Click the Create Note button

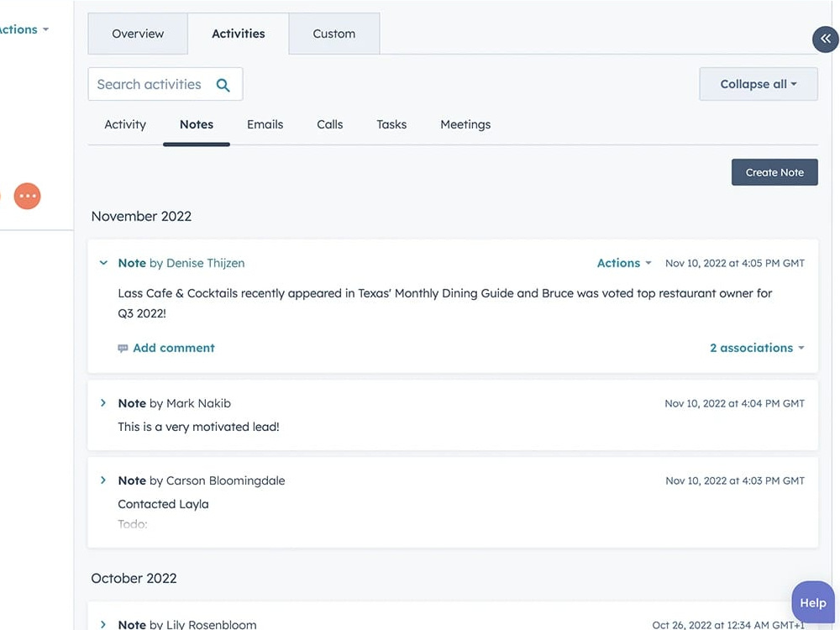point(774,172)
